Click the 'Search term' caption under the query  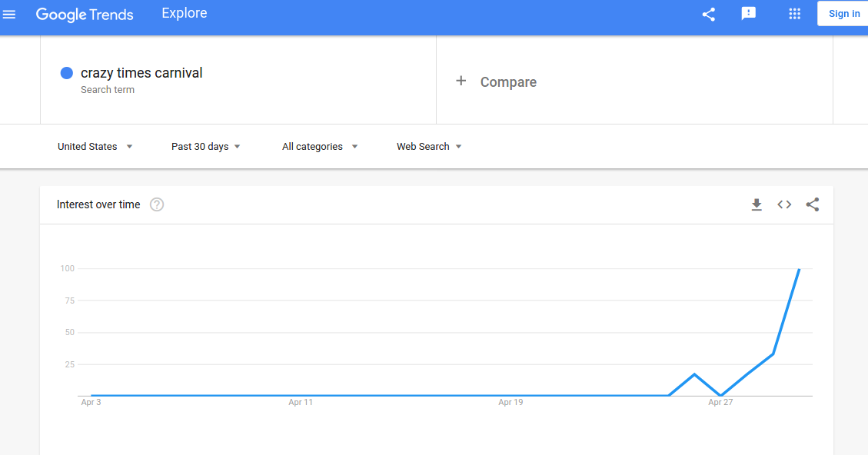click(108, 90)
